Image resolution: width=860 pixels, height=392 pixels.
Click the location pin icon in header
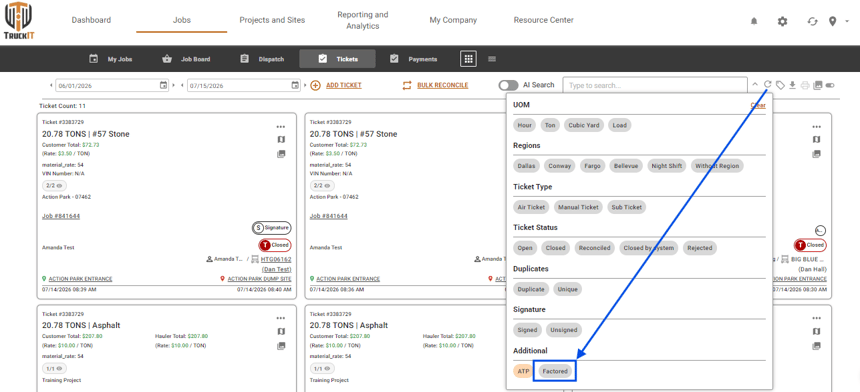833,21
